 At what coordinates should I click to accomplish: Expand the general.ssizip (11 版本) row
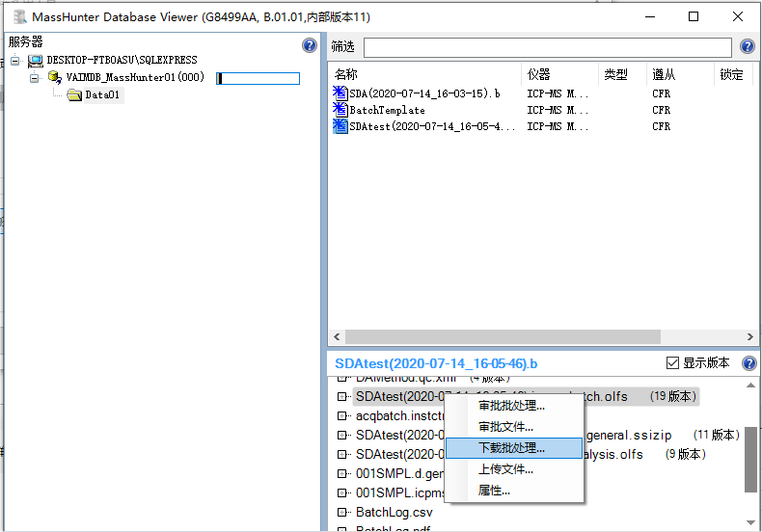(x=341, y=435)
